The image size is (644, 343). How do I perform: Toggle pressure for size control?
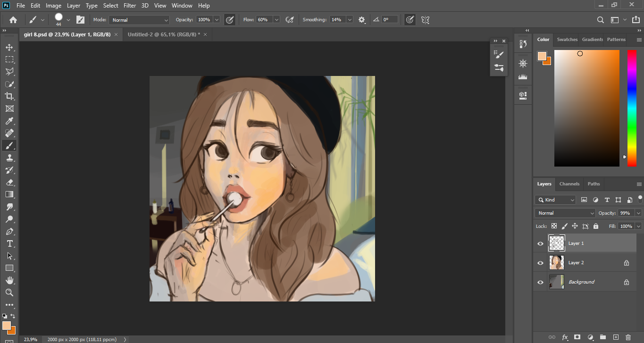[410, 20]
